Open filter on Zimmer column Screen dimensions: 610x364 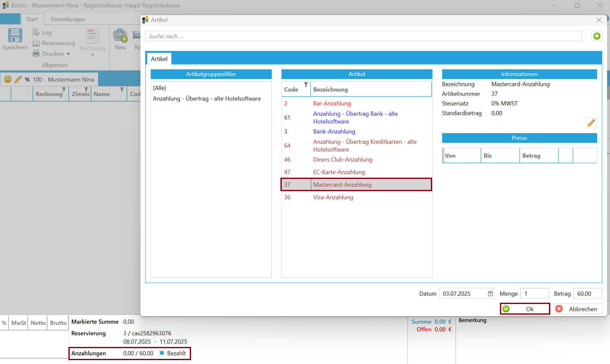coord(86,90)
